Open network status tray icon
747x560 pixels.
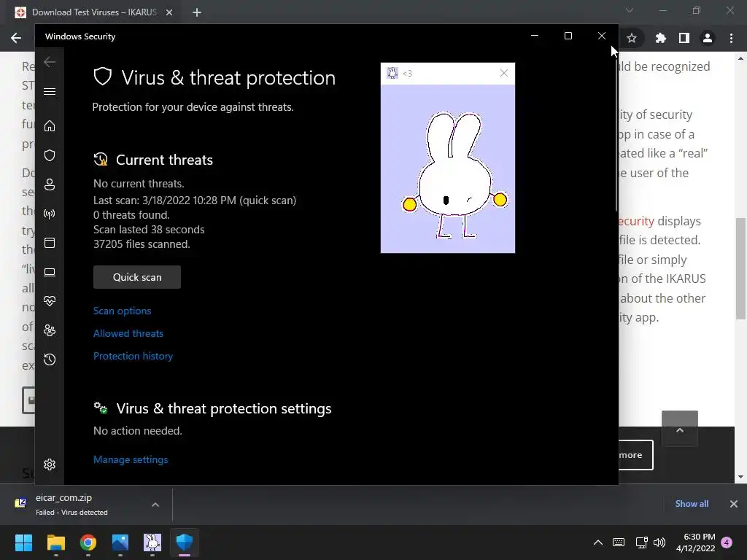(x=641, y=542)
